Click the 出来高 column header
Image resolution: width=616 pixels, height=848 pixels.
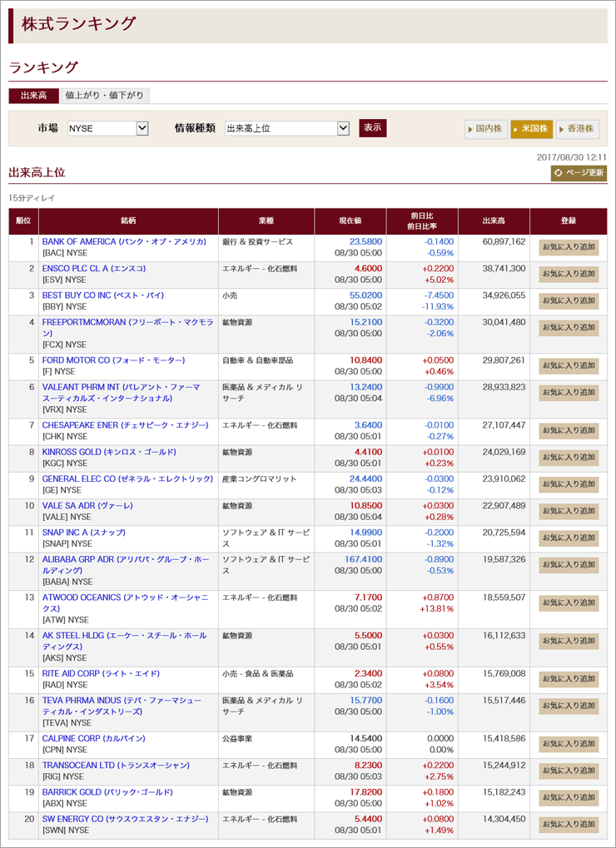494,221
